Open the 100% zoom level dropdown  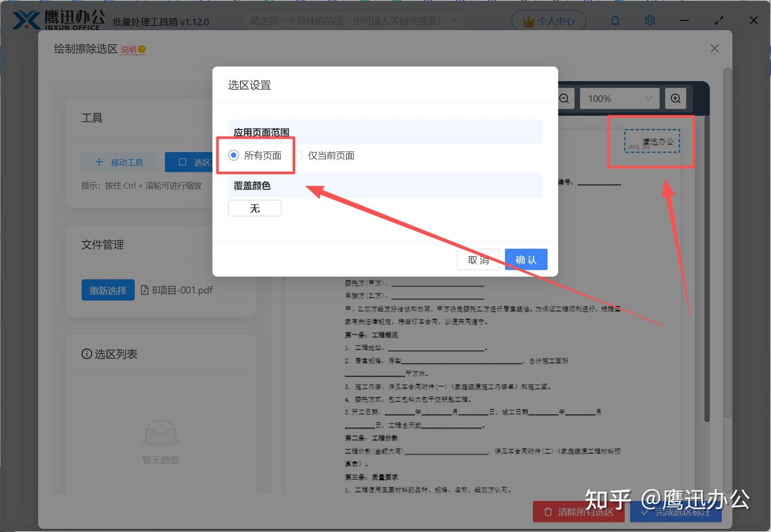pos(619,98)
